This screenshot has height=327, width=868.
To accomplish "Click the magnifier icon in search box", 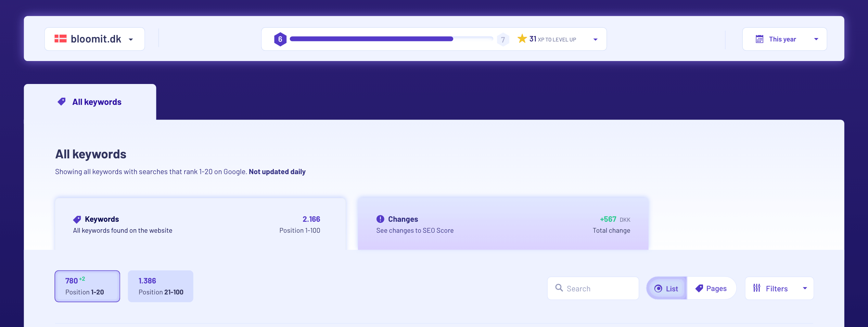I will 559,288.
